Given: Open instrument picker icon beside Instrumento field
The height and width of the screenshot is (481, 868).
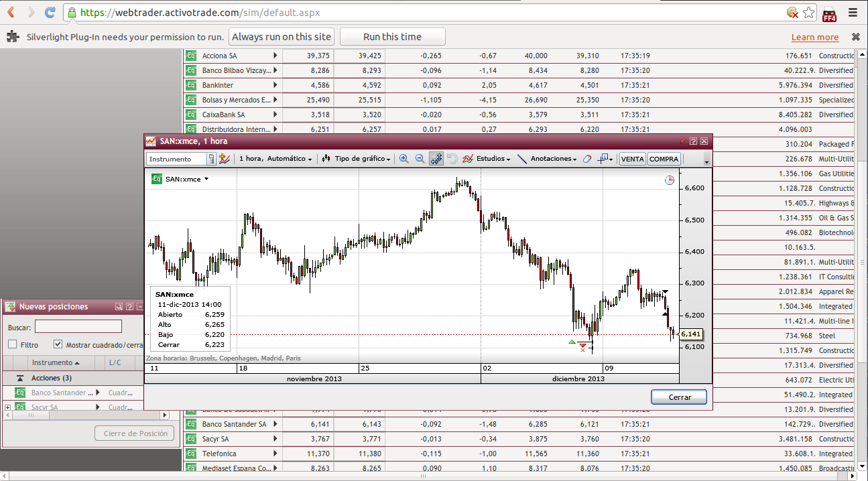Looking at the screenshot, I should click(212, 159).
